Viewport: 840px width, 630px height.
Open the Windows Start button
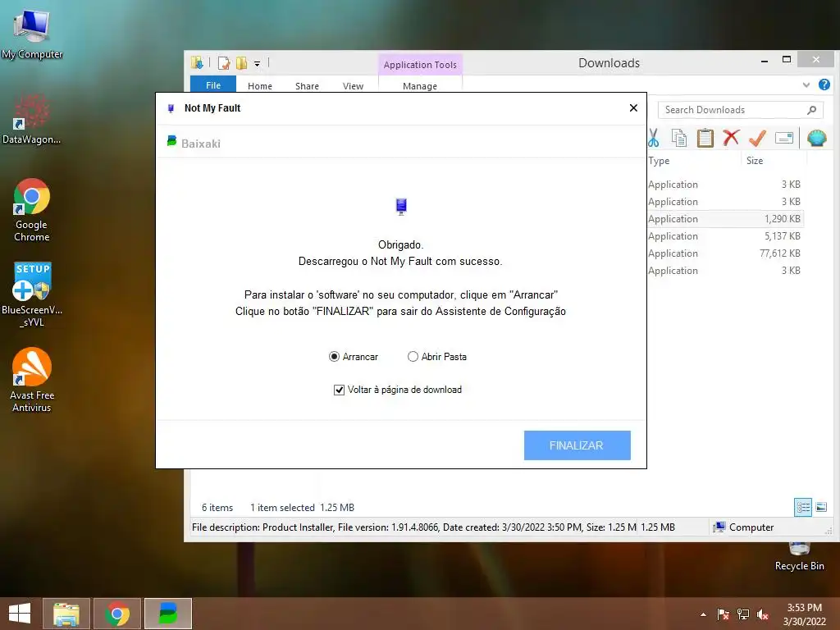(x=20, y=614)
